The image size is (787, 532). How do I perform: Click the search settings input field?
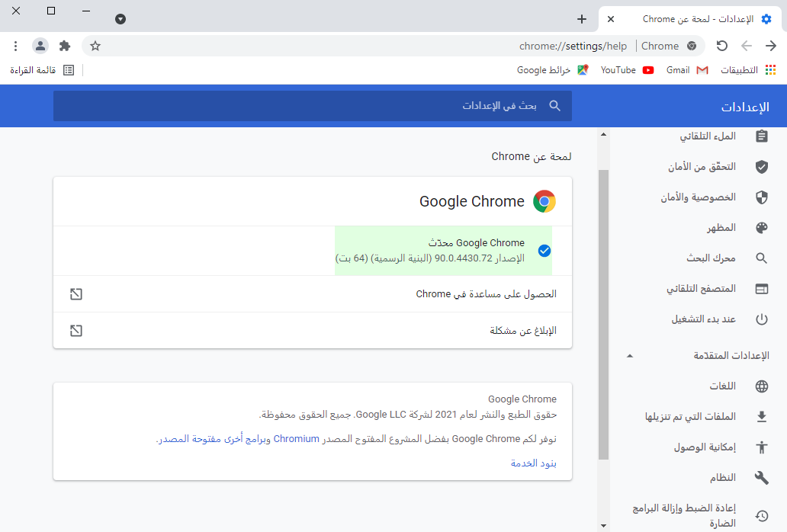point(312,106)
